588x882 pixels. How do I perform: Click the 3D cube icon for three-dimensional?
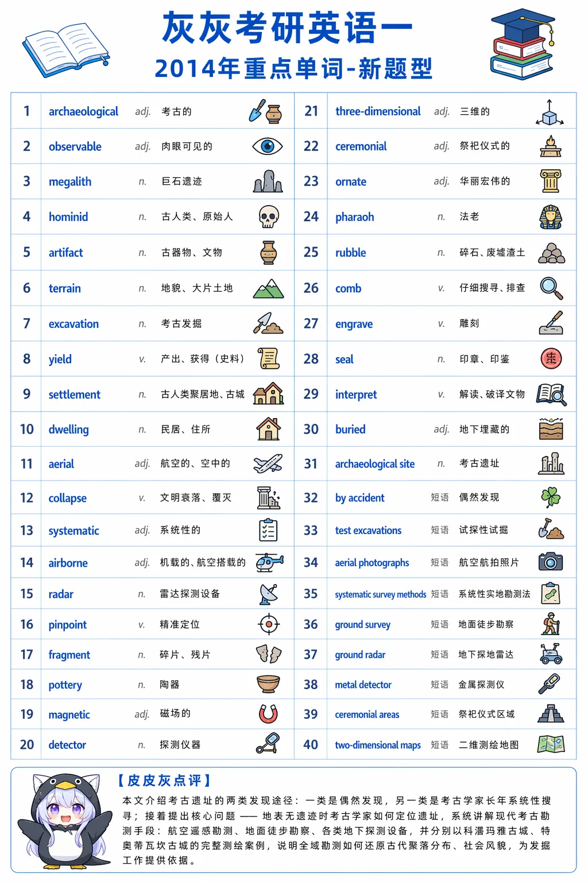(550, 113)
